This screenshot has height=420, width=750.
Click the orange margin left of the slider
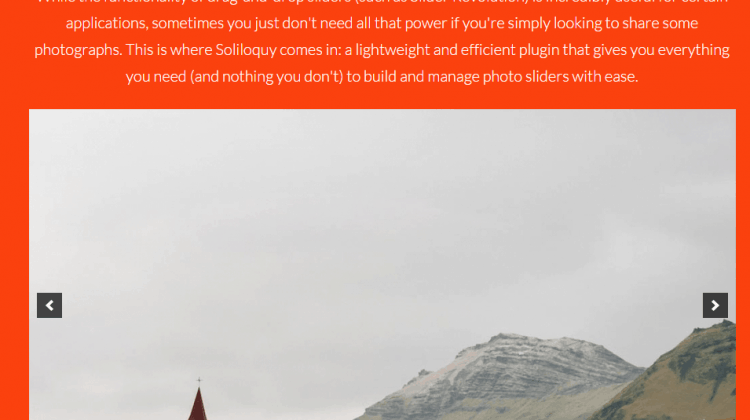(14, 263)
